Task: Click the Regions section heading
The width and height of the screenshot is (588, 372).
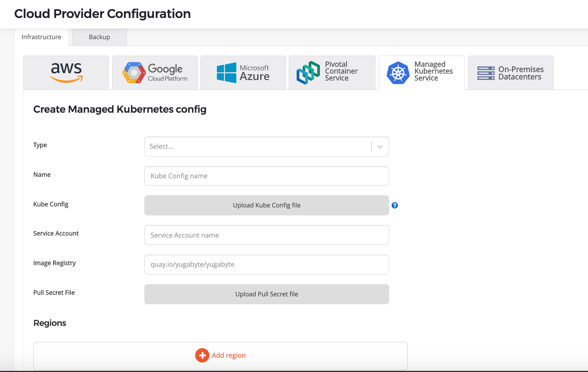Action: (50, 323)
